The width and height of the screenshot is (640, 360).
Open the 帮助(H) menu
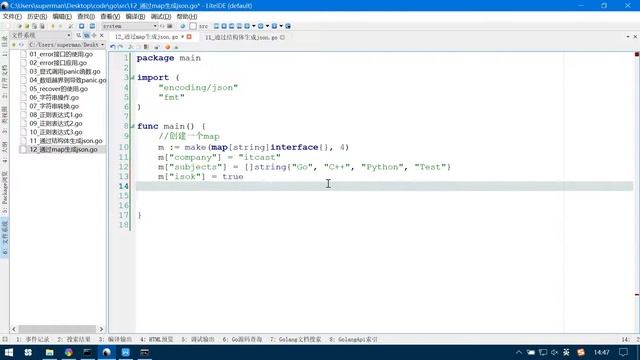click(187, 16)
